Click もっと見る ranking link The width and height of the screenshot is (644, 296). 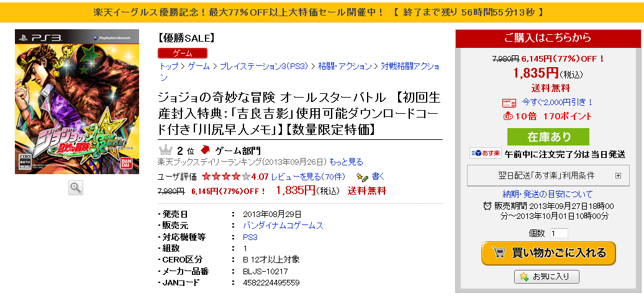pos(346,162)
